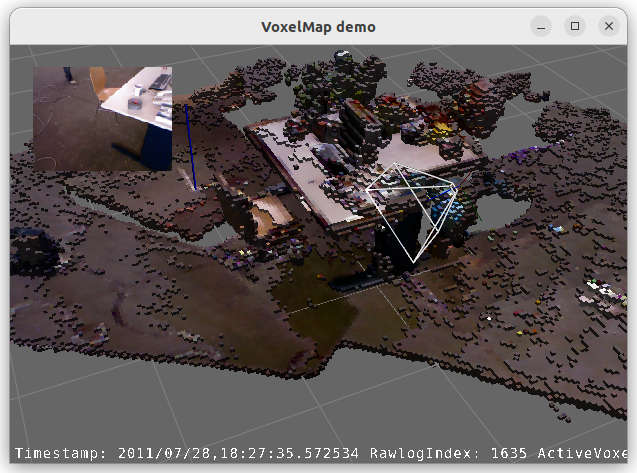Minimize the VoxelMap demo window
This screenshot has height=473, width=637.
click(x=540, y=26)
